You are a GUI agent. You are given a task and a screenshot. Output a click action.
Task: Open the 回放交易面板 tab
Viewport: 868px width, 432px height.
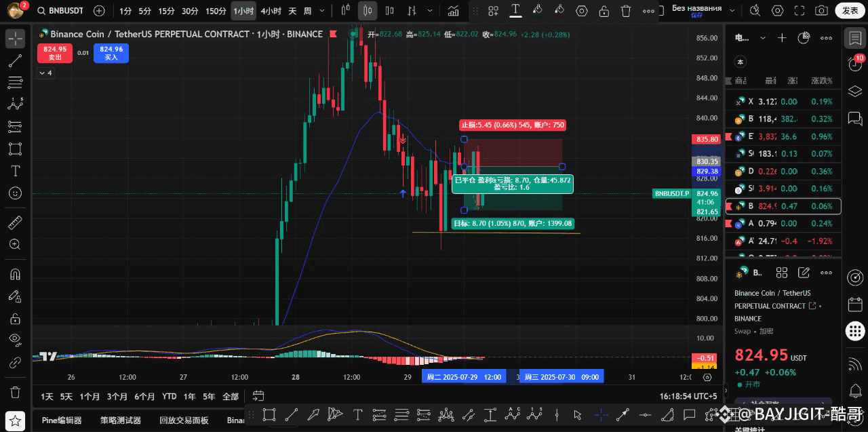tap(184, 420)
